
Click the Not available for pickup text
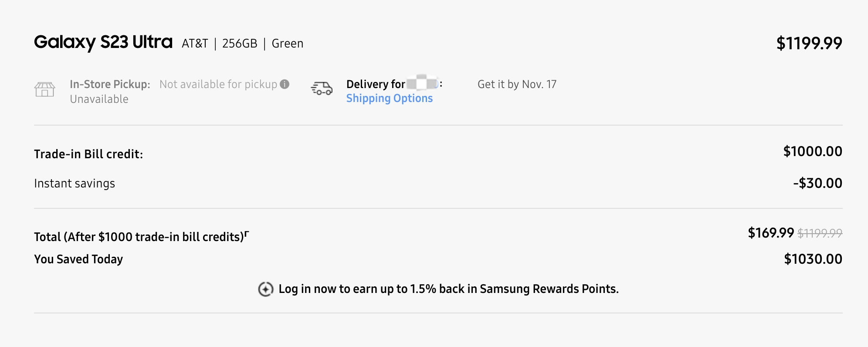click(218, 85)
